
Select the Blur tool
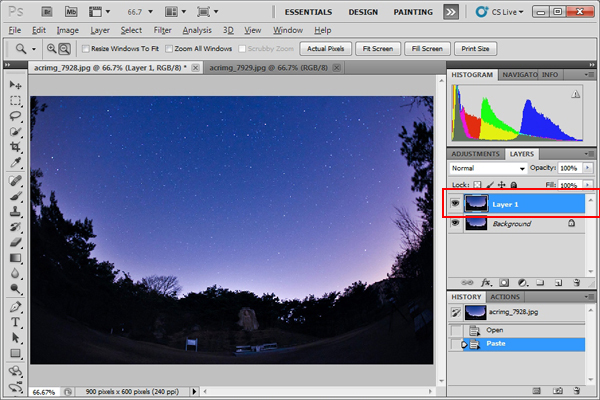click(x=15, y=273)
